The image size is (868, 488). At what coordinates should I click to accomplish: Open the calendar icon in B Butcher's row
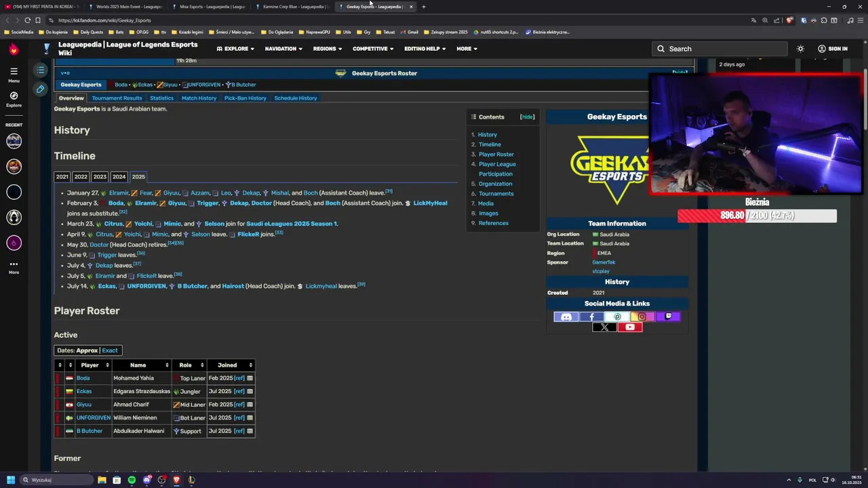(x=250, y=431)
